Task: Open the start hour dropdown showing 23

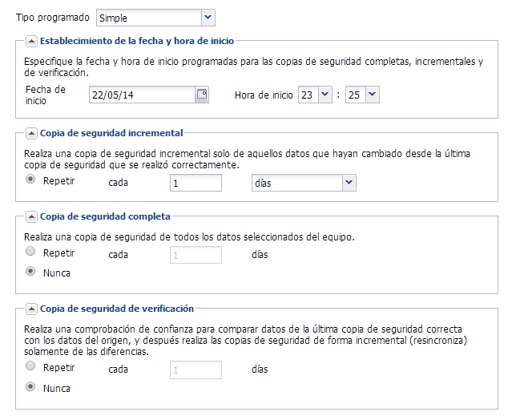Action: 325,95
